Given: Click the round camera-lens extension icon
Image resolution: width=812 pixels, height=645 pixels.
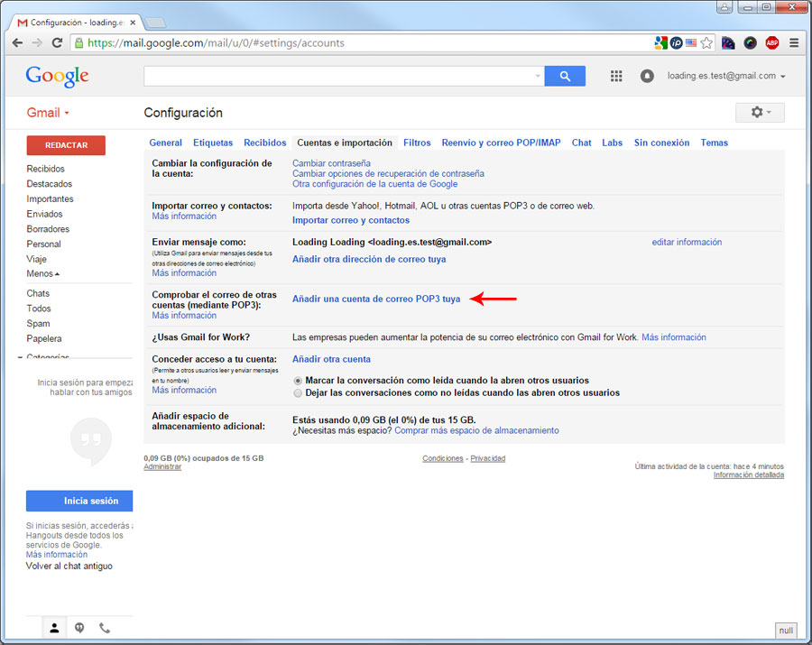Looking at the screenshot, I should pyautogui.click(x=750, y=43).
